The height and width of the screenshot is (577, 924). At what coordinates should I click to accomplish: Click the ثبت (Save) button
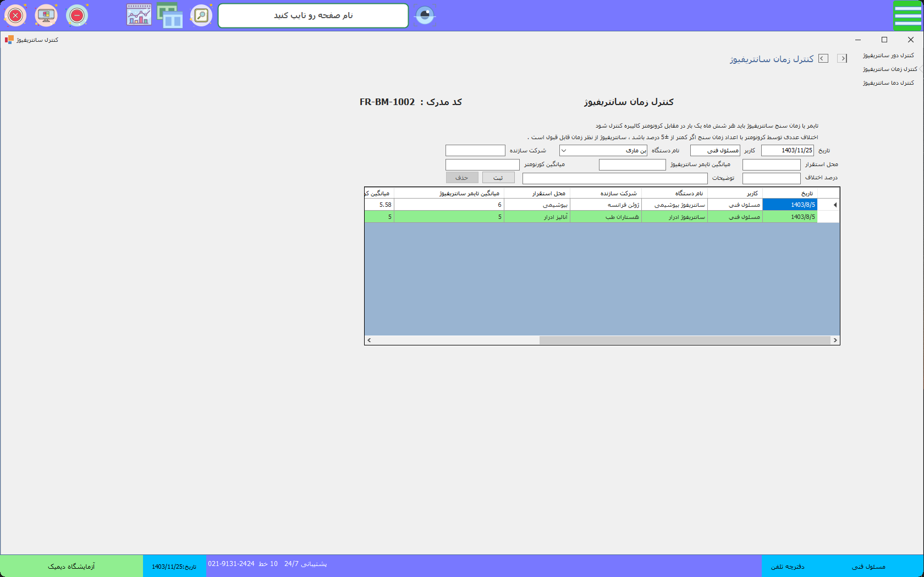[498, 178]
